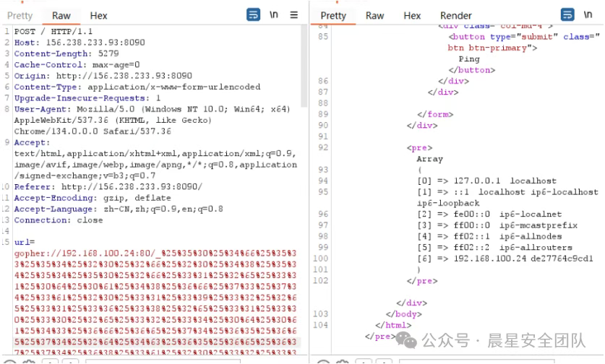This screenshot has width=605, height=364.
Task: Select the response Raw tab
Action: (x=374, y=15)
